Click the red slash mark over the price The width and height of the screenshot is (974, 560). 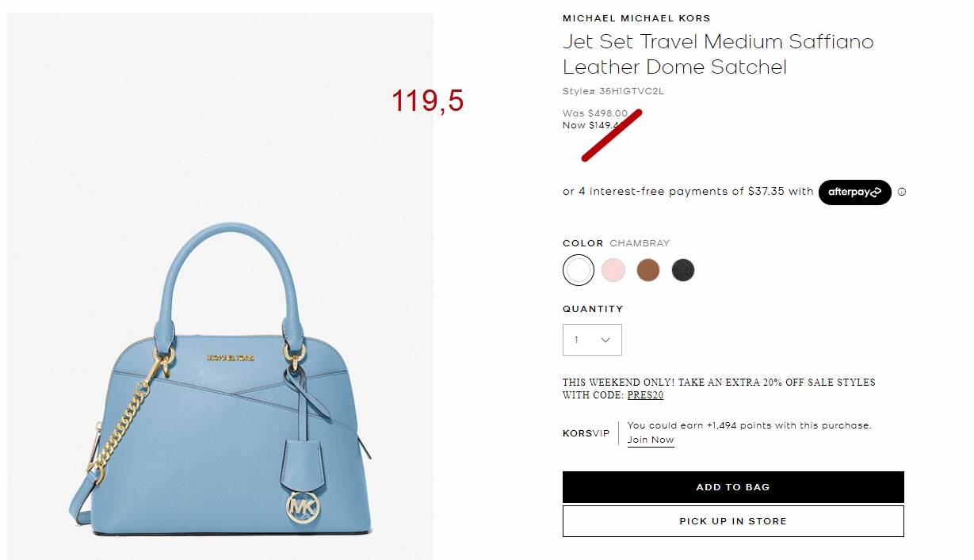(x=611, y=135)
